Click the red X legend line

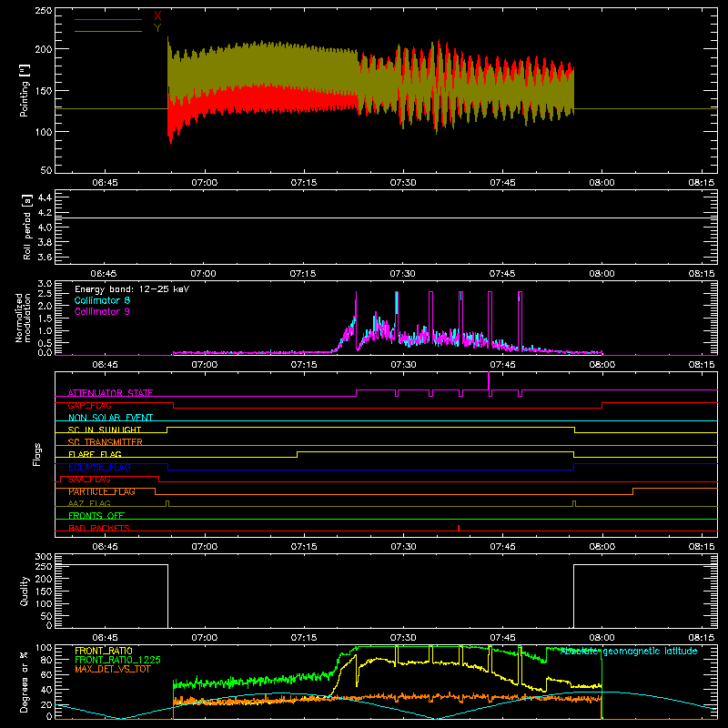(108, 19)
